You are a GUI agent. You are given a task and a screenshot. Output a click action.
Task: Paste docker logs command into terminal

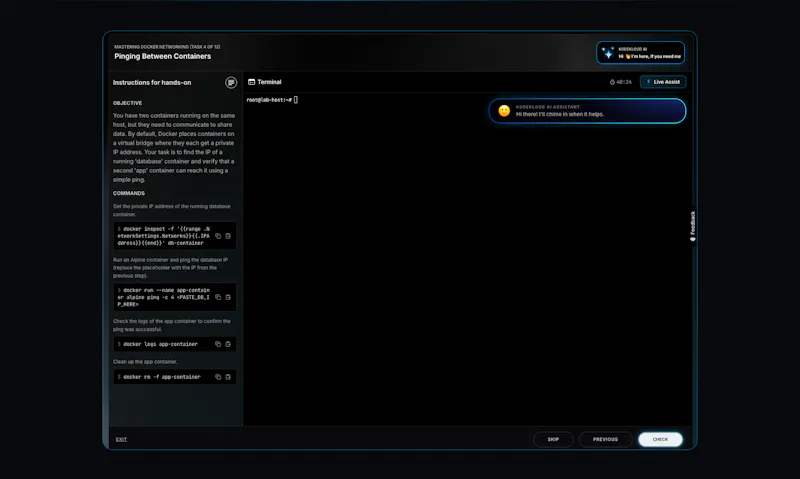(228, 344)
